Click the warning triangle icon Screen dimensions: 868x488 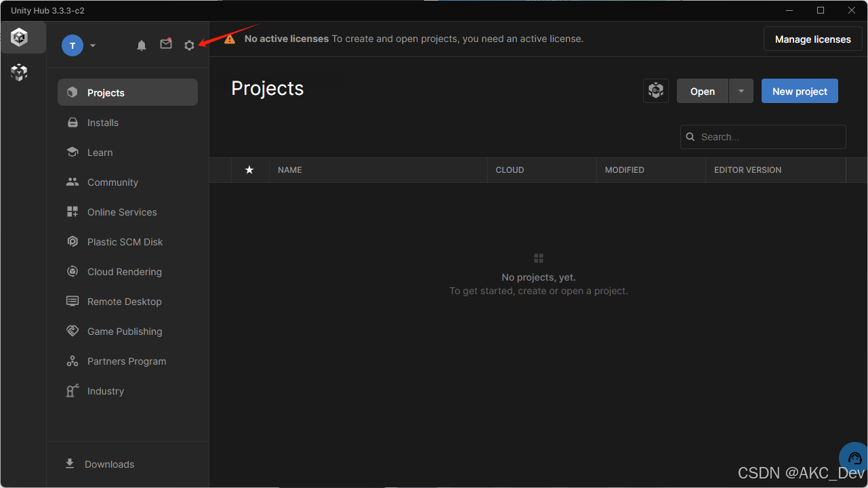click(230, 39)
